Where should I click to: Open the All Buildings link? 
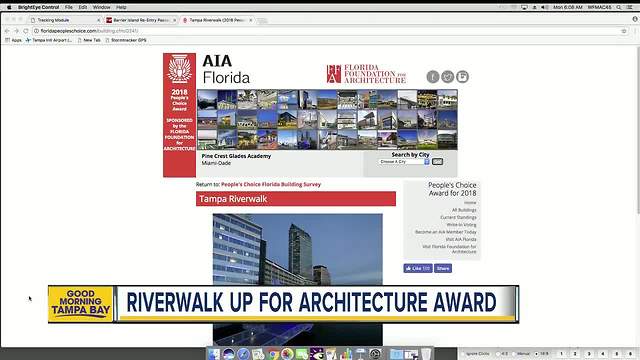464,210
